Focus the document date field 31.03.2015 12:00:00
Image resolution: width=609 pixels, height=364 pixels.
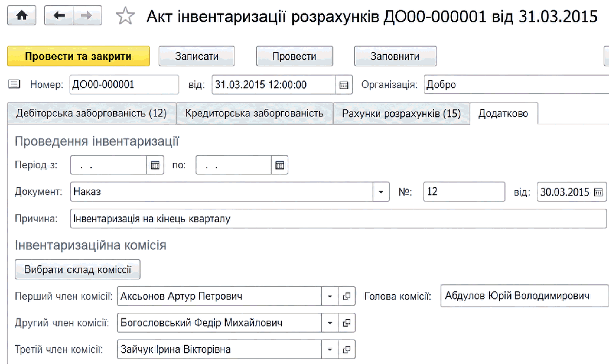[x=274, y=85]
